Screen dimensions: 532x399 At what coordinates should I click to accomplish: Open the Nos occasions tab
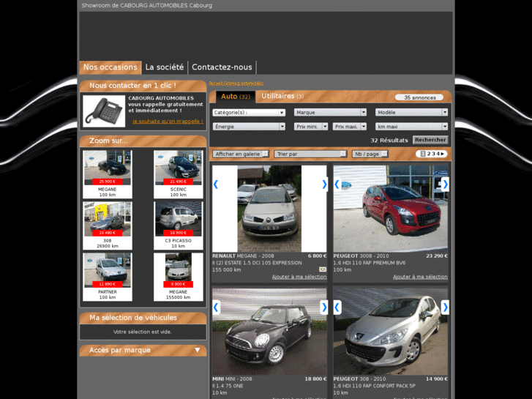tap(110, 67)
